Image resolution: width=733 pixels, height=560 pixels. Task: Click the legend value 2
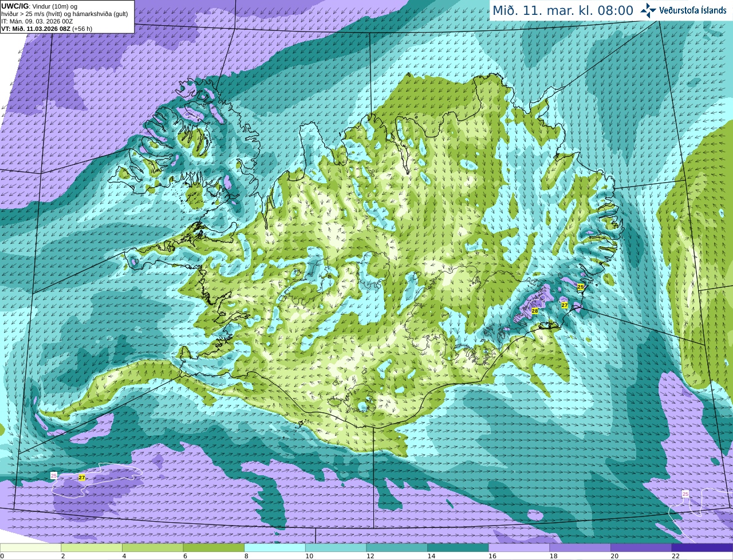63,556
